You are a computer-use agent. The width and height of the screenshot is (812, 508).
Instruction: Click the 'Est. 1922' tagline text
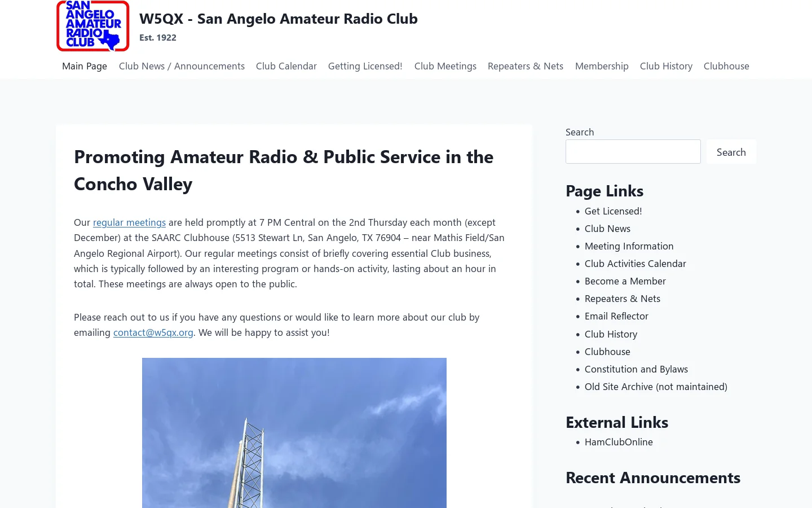158,38
